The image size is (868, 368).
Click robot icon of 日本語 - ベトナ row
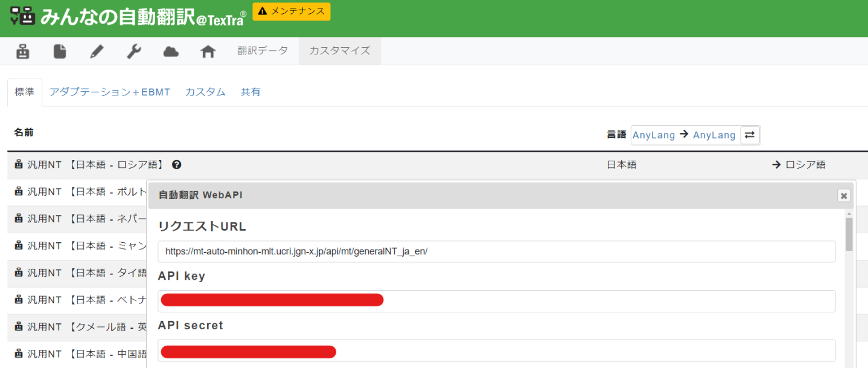click(x=19, y=300)
